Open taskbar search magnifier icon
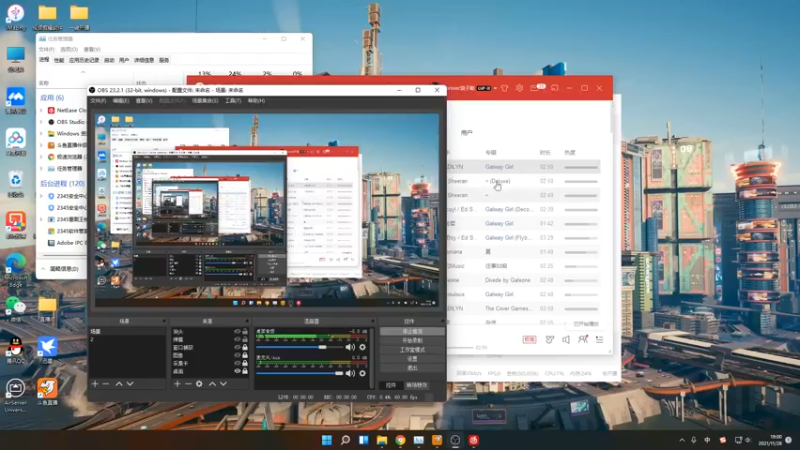Screen dimensions: 800x450 coord(345,440)
